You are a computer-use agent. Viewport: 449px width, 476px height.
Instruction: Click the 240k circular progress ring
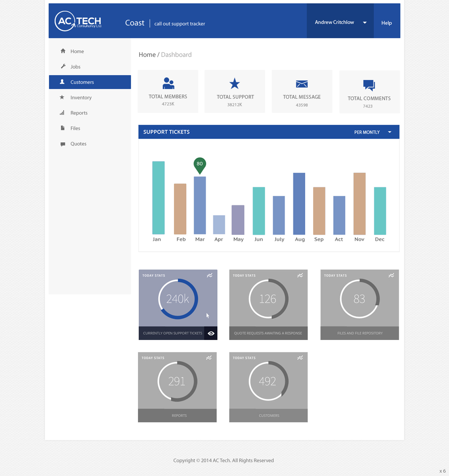178,299
